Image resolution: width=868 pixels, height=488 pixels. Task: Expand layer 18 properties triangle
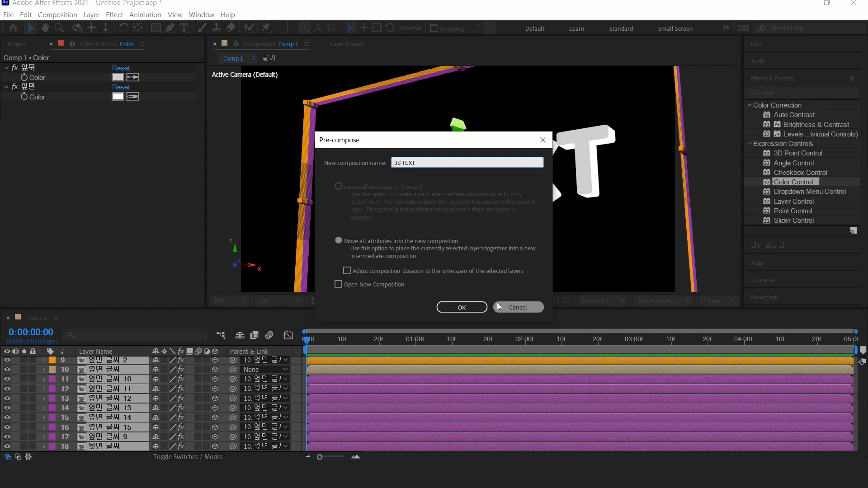click(x=43, y=446)
